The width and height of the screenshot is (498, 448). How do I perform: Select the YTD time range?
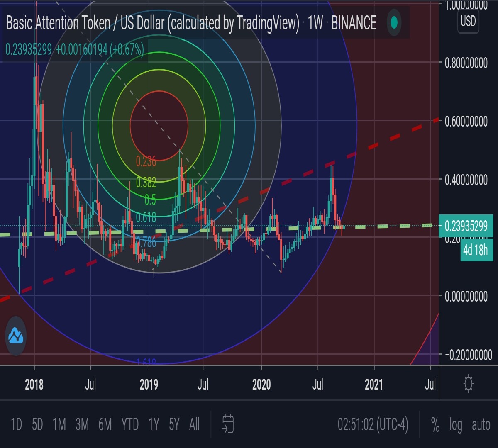(x=130, y=424)
